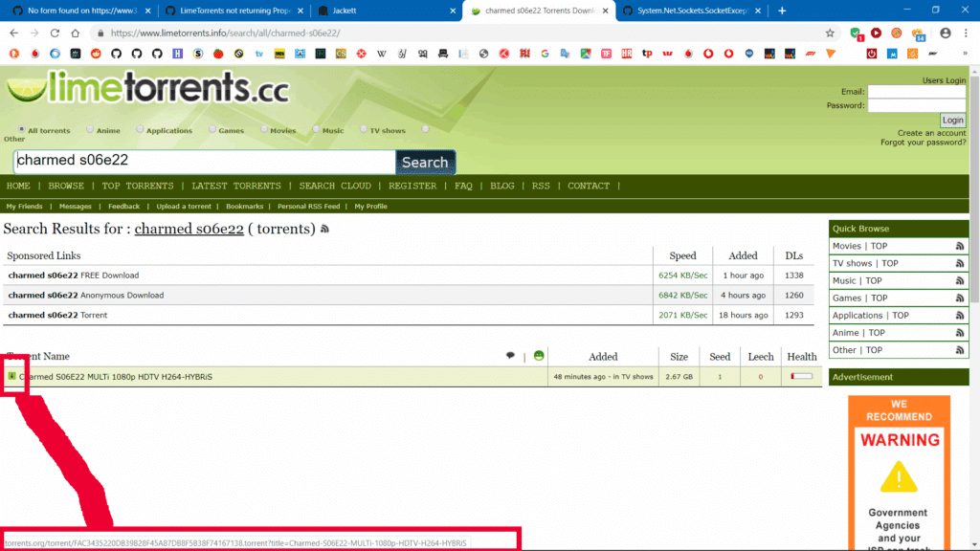Viewport: 980px width, 551px height.
Task: Click the '6254 KB/Sec' speed value
Action: 683,275
